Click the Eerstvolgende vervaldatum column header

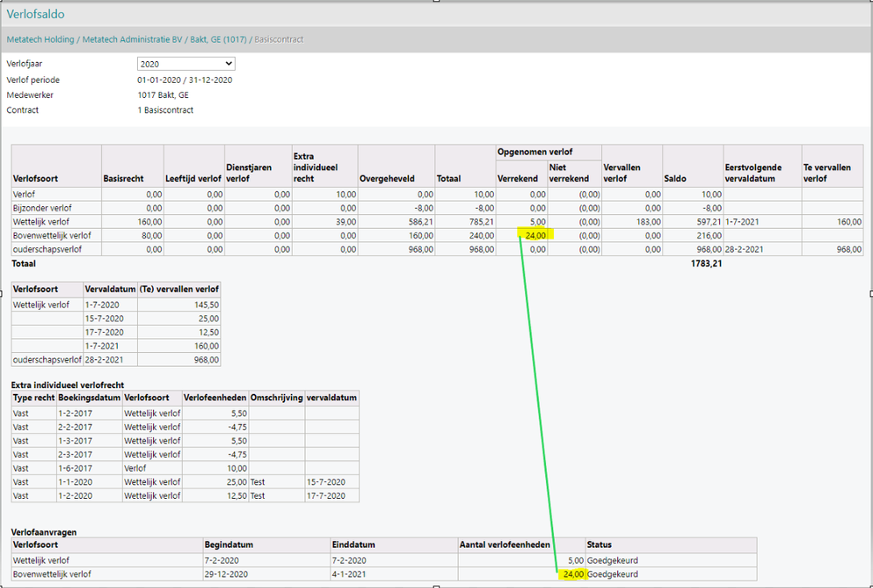[x=755, y=172]
